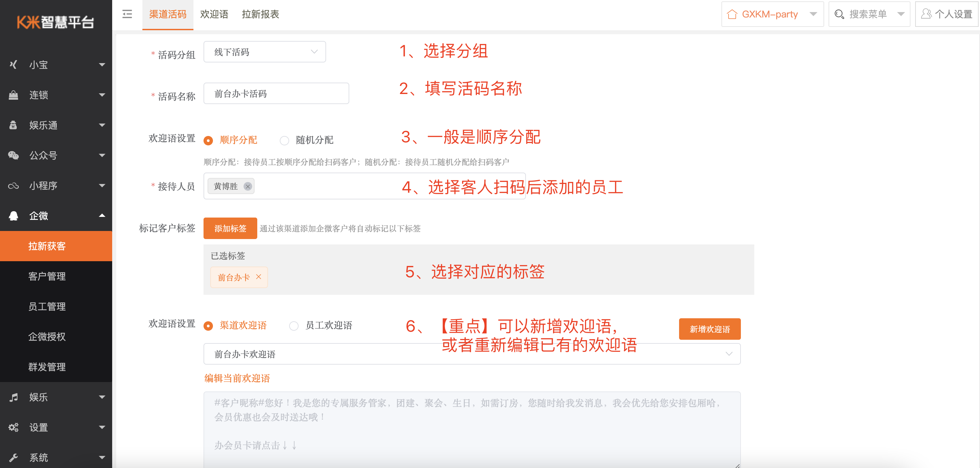Click the 已选标签 label text
The width and height of the screenshot is (980, 468).
228,256
